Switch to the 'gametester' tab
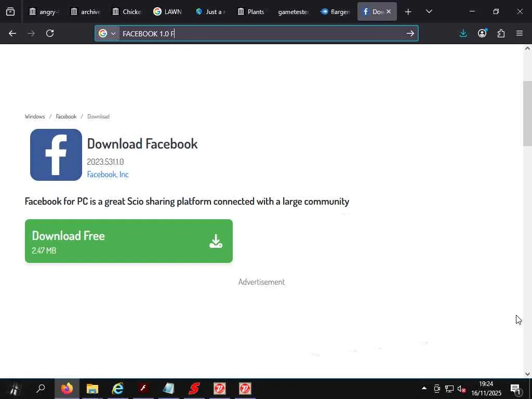Image resolution: width=532 pixels, height=399 pixels. tap(294, 11)
